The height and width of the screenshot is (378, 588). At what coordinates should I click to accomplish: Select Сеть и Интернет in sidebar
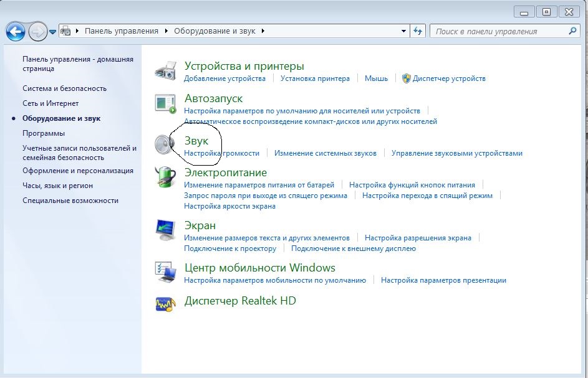[51, 103]
